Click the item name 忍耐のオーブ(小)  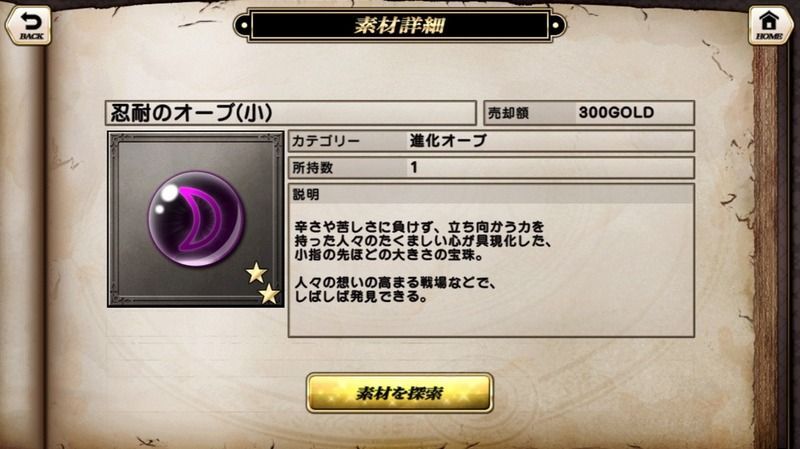pyautogui.click(x=192, y=113)
